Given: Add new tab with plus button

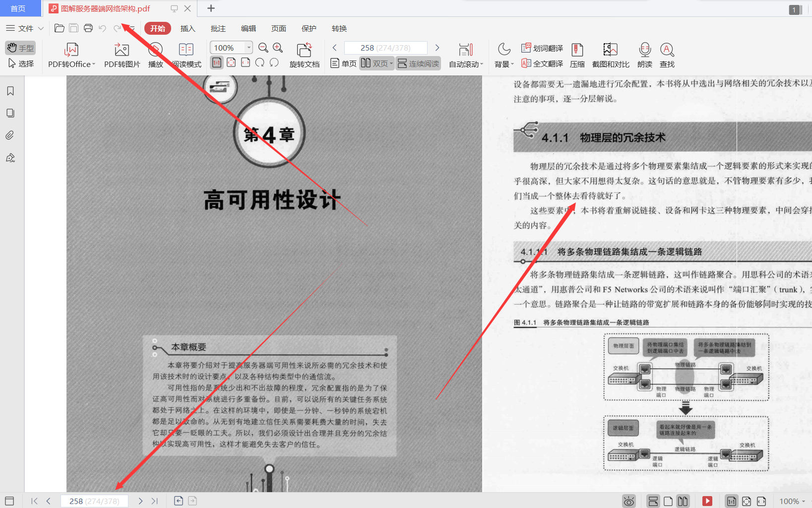Looking at the screenshot, I should [x=211, y=8].
